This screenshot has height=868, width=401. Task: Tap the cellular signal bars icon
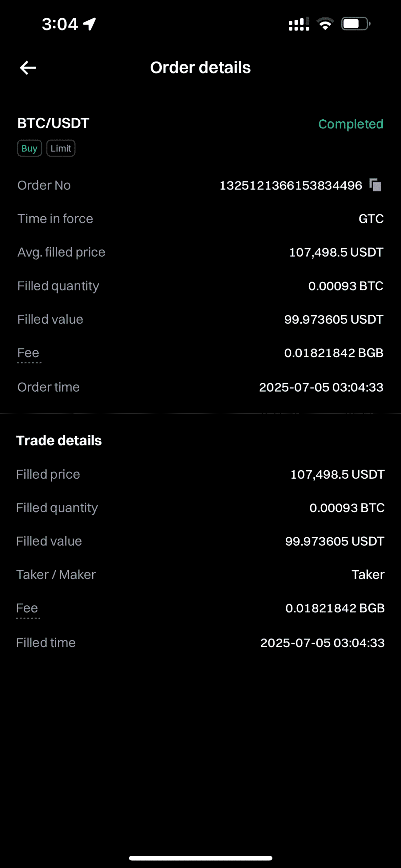[x=299, y=24]
